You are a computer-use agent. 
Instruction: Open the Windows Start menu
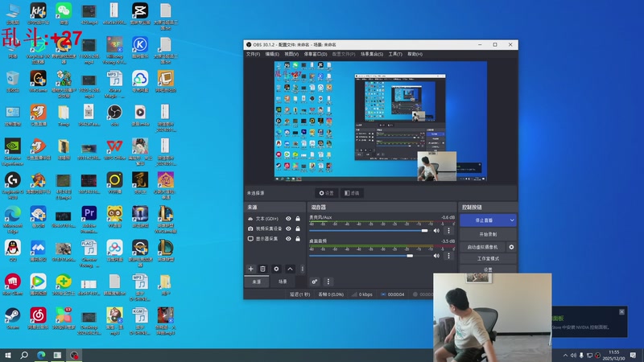coord(8,355)
